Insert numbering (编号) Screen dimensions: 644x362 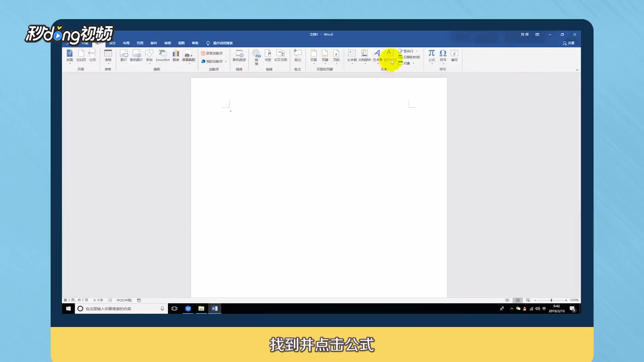[454, 55]
